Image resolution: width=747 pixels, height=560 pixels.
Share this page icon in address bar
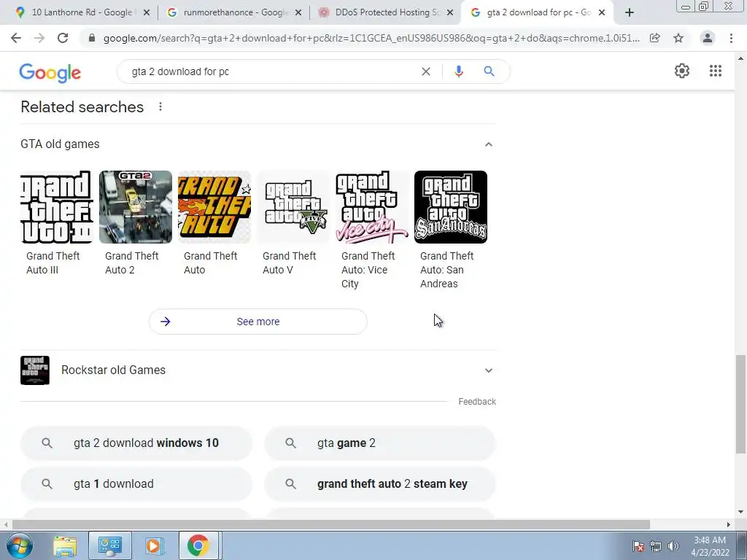tap(655, 38)
